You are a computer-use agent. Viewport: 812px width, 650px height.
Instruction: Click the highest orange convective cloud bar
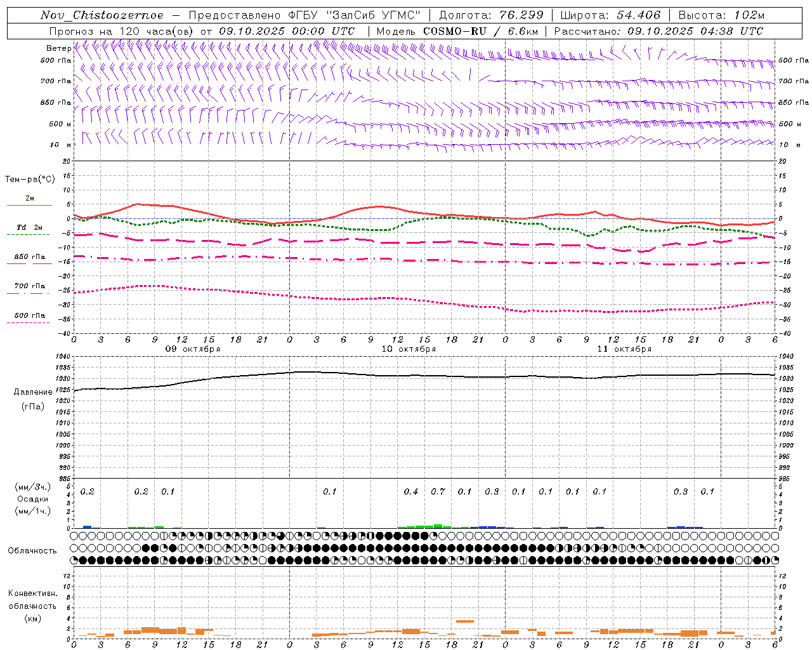click(465, 621)
